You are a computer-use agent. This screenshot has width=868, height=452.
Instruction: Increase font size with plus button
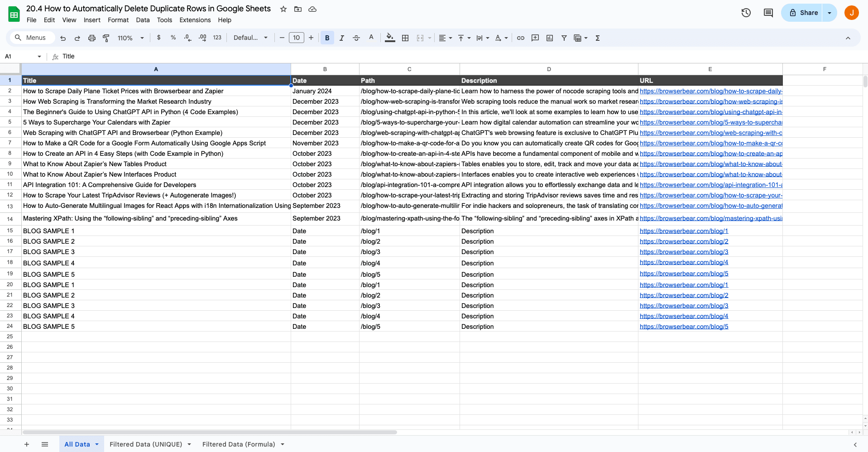click(x=311, y=38)
